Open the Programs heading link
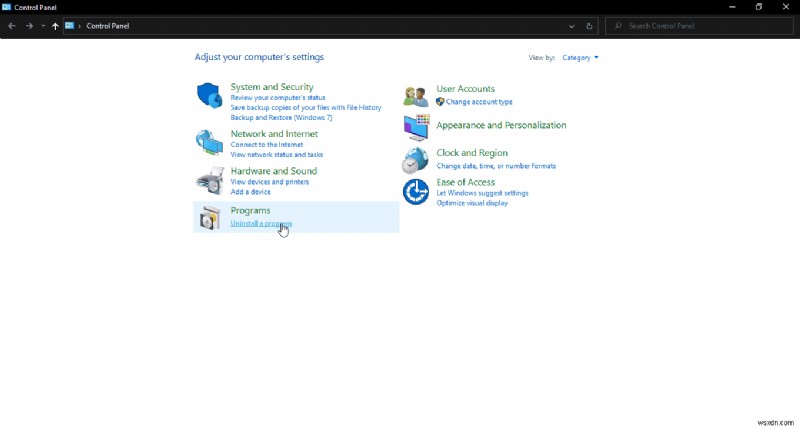The height and width of the screenshot is (428, 800). (x=251, y=210)
